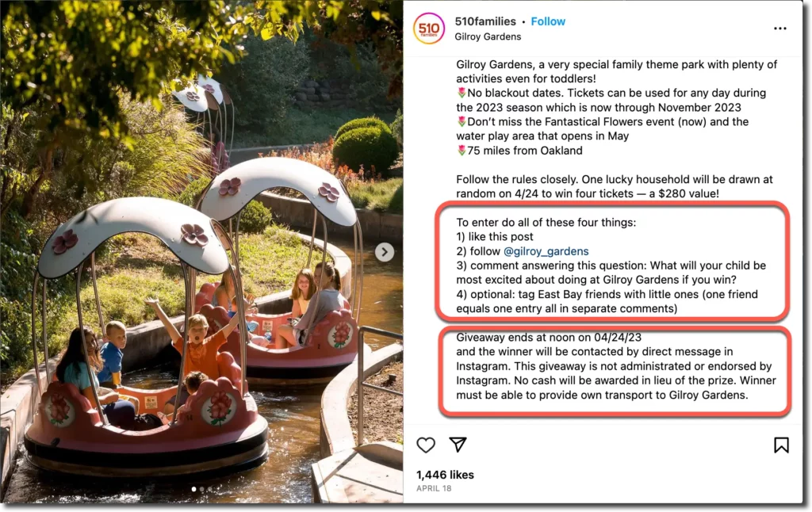Open the 510families username link

[485, 21]
